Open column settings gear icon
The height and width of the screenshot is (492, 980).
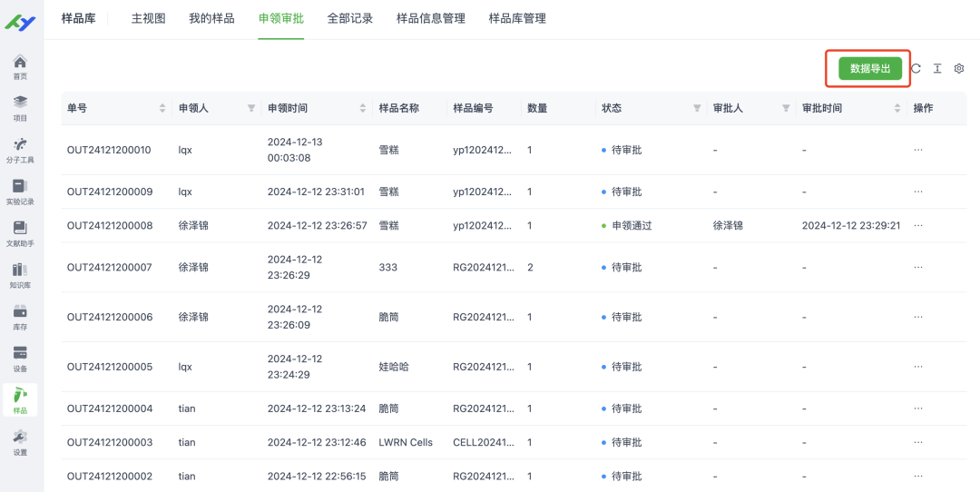[959, 69]
